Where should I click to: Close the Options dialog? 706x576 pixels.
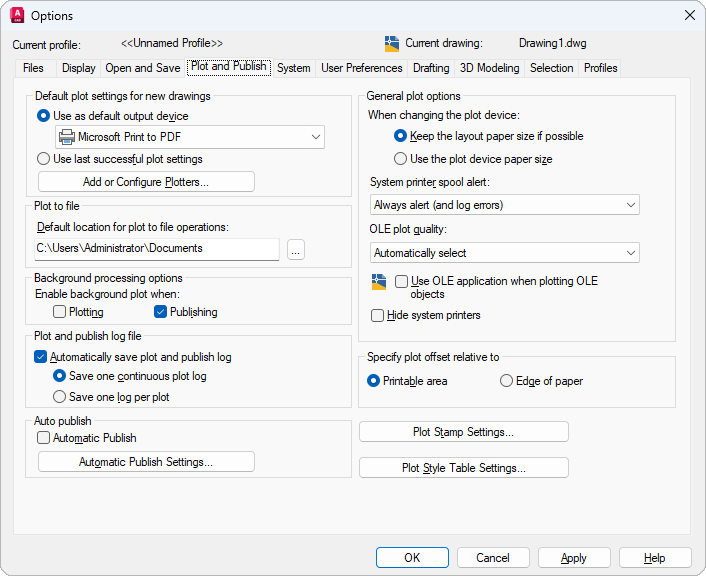pyautogui.click(x=689, y=15)
